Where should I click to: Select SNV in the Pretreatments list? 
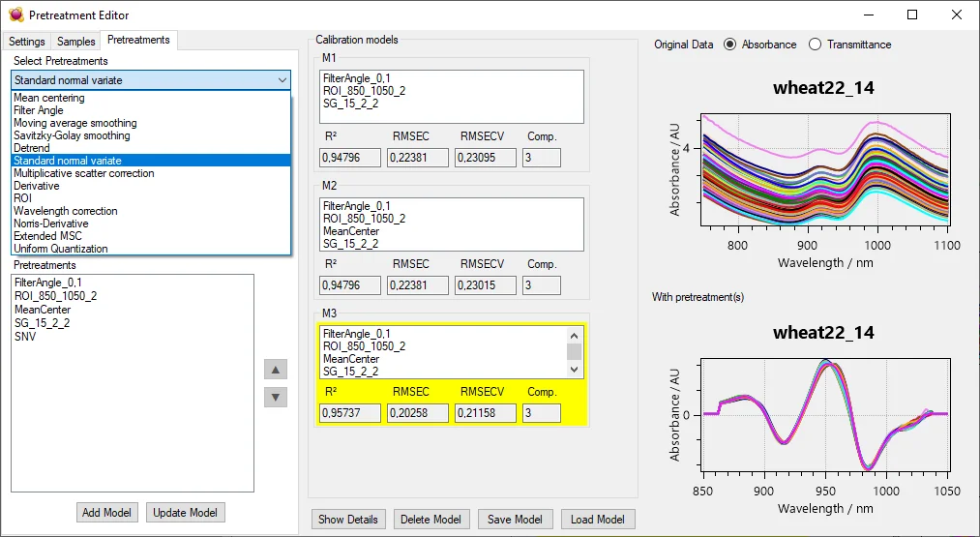(25, 337)
